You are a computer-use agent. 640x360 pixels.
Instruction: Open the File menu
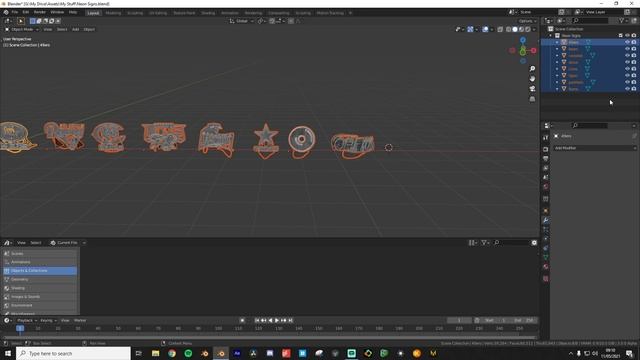click(x=15, y=12)
